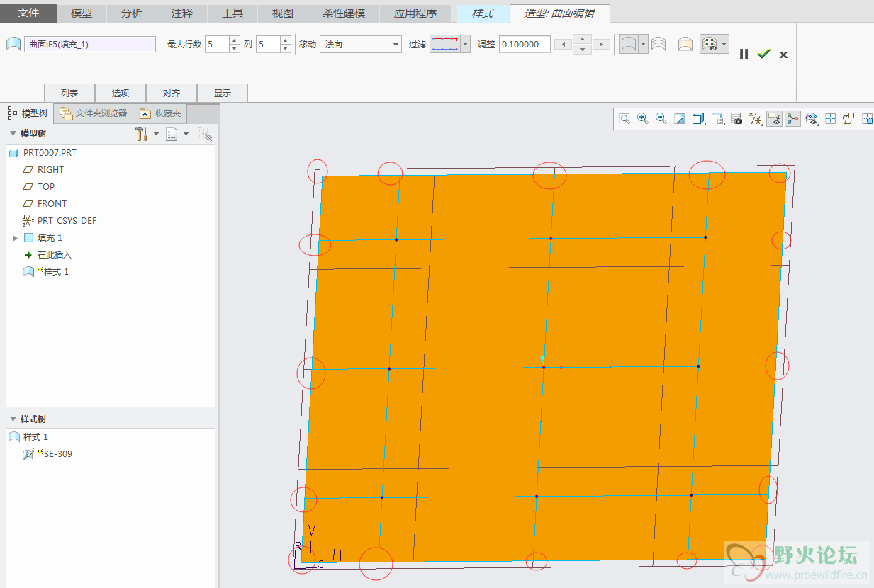Switch to the 模型 ribbon tab

click(82, 13)
